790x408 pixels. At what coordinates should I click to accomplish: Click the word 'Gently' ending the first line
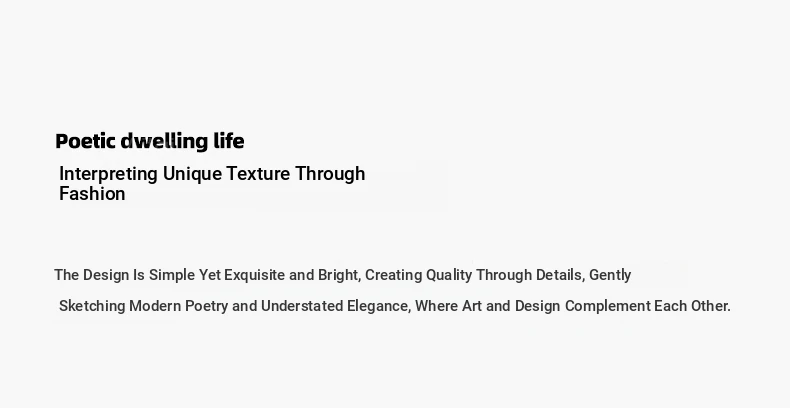(610, 276)
